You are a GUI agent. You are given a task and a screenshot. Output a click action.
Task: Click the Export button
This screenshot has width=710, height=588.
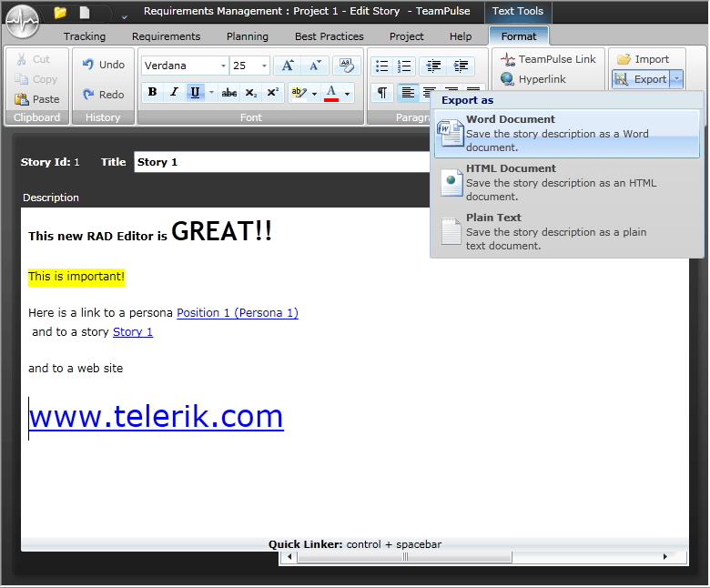coord(641,79)
